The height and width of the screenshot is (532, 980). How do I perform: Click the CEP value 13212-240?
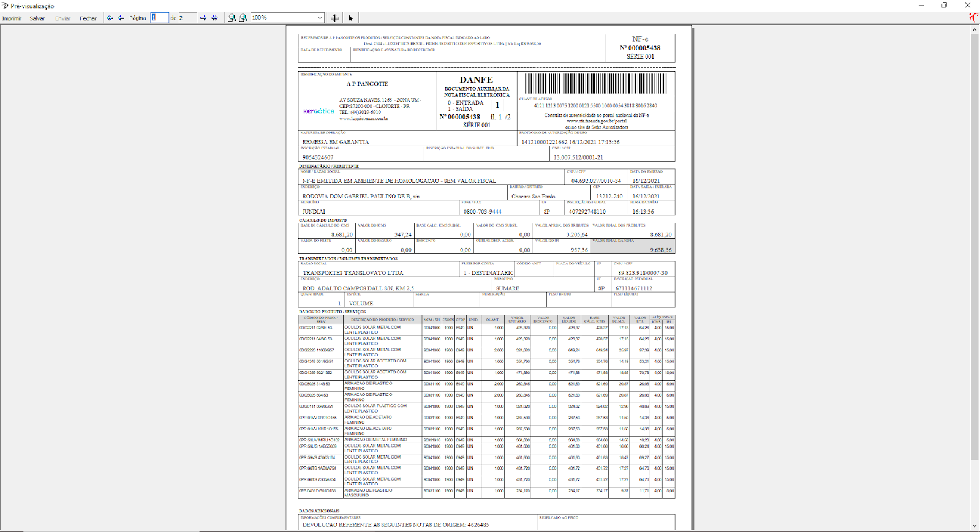[x=609, y=197]
